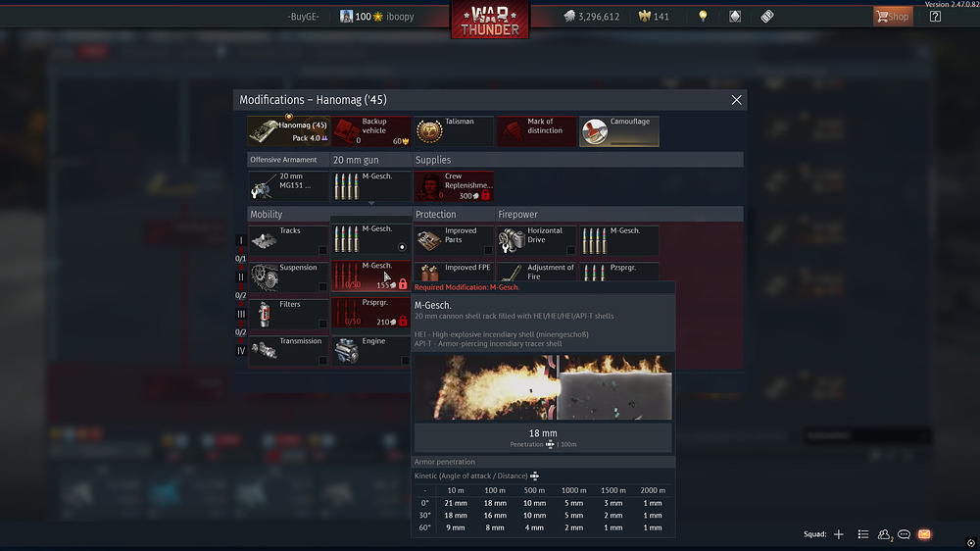
Task: Buy a Backup vehicle item
Action: (x=370, y=131)
